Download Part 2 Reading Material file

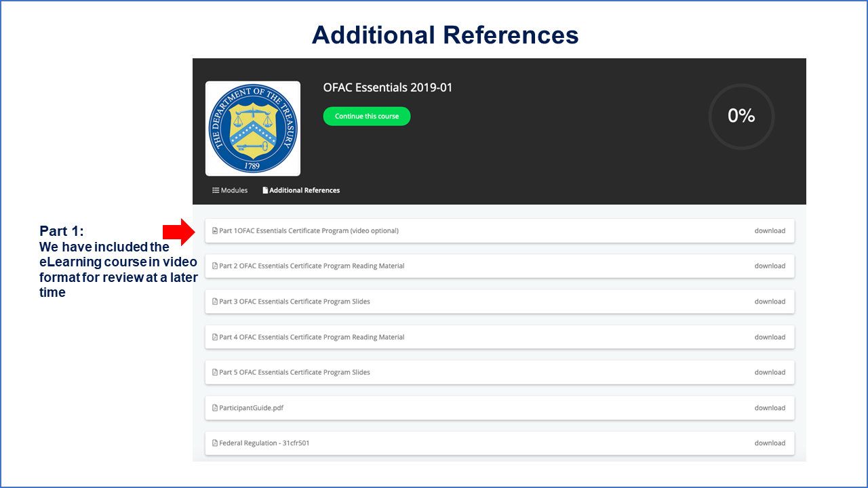click(770, 266)
